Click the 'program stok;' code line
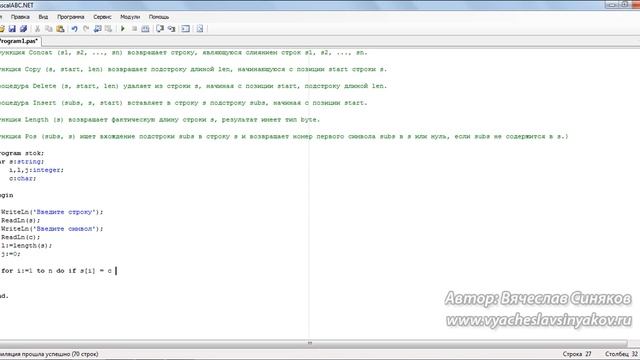640x360 pixels. [22, 153]
